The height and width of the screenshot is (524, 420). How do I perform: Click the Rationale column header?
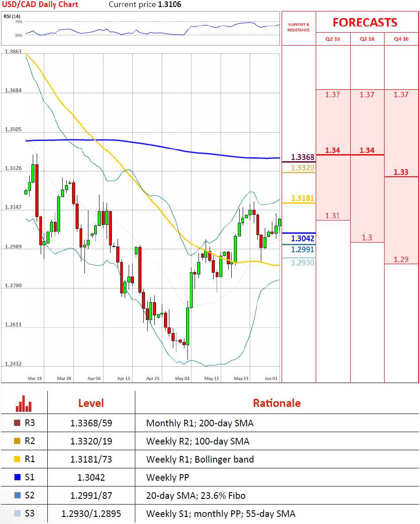[x=277, y=403]
